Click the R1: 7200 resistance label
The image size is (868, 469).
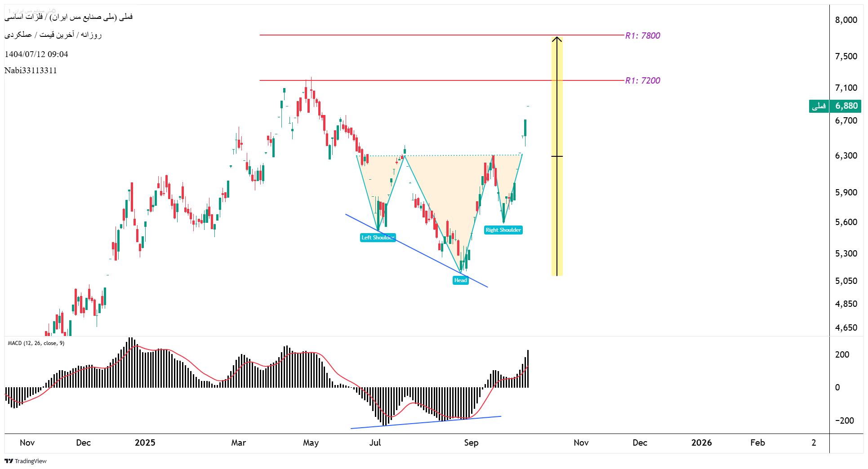(642, 80)
